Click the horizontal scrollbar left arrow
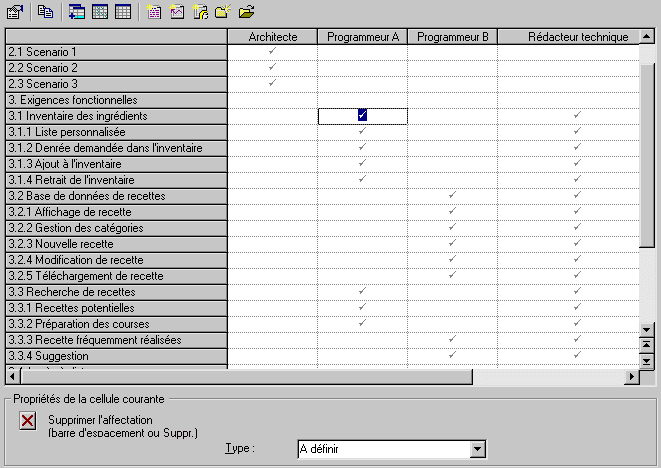Viewport: 661px width, 468px height. click(12, 377)
